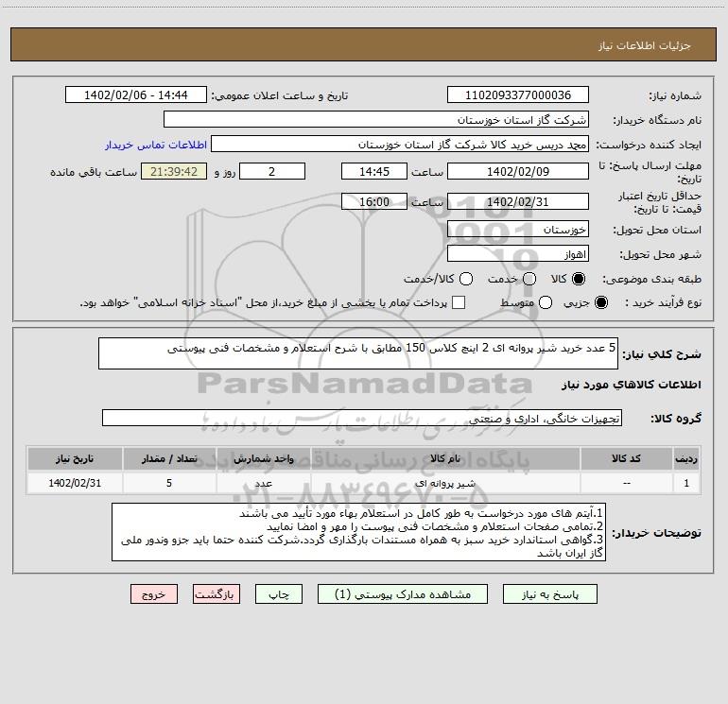Open اطلاعات تماس خریدار link
This screenshot has width=728, height=704.
point(156,145)
